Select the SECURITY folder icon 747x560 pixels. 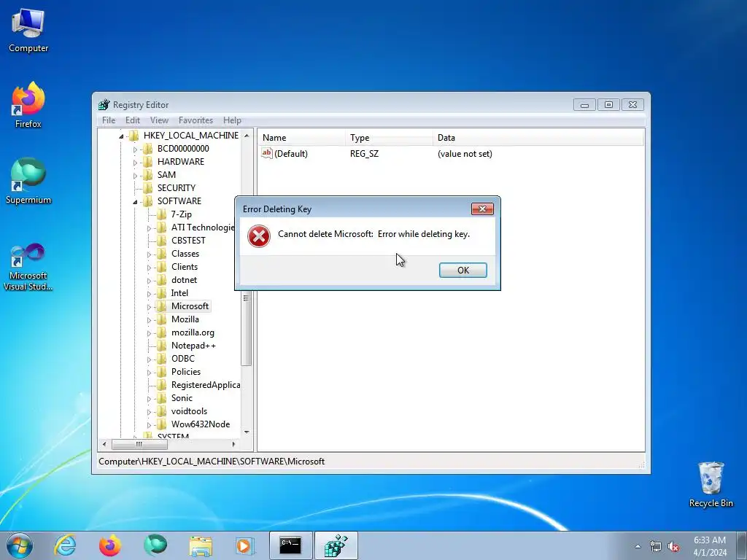tap(148, 187)
